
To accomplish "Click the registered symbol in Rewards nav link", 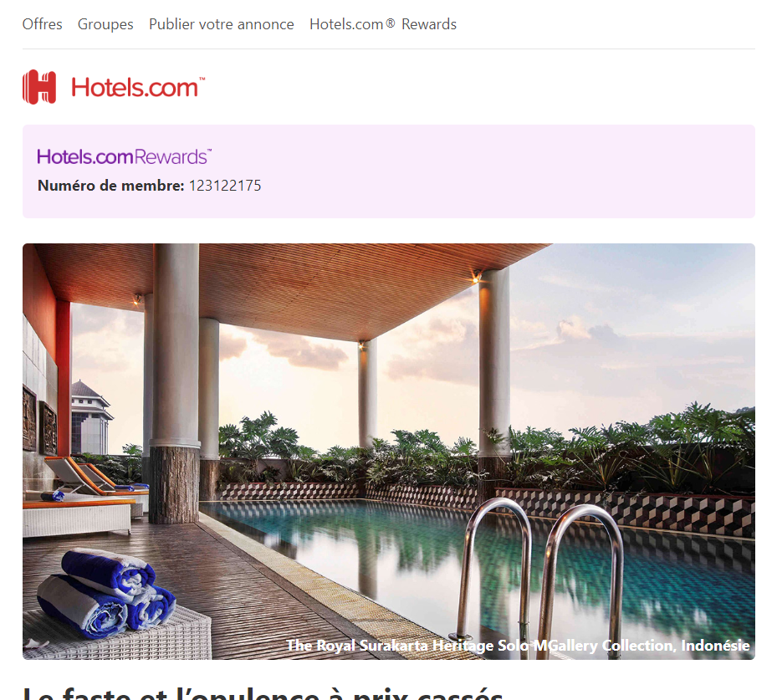I will 391,23.
